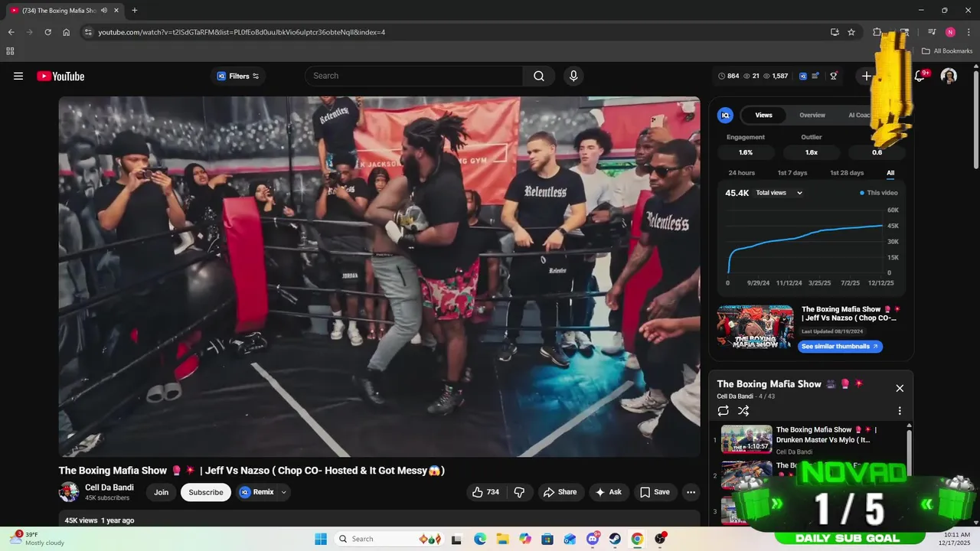The height and width of the screenshot is (551, 980).
Task: Open playlist three-dot options menu
Action: pos(900,411)
